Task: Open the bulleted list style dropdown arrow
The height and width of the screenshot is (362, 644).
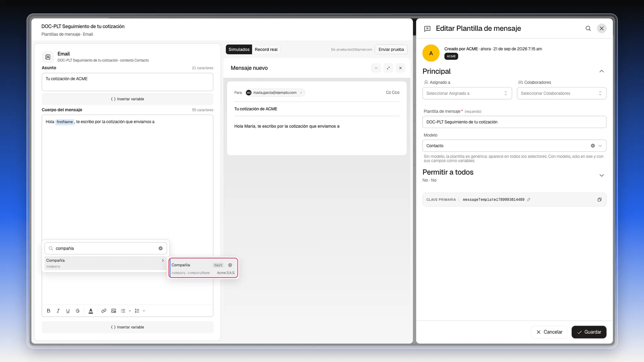Action: (130, 311)
